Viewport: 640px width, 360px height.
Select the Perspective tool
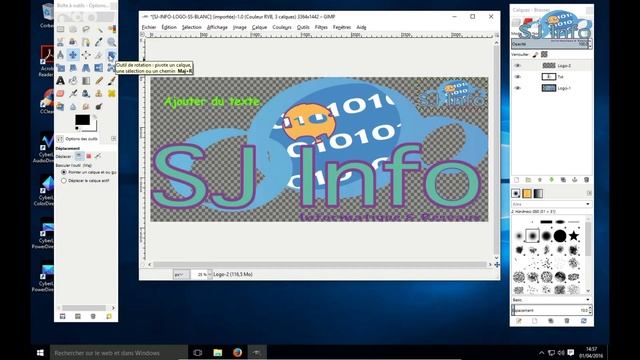tap(86, 68)
